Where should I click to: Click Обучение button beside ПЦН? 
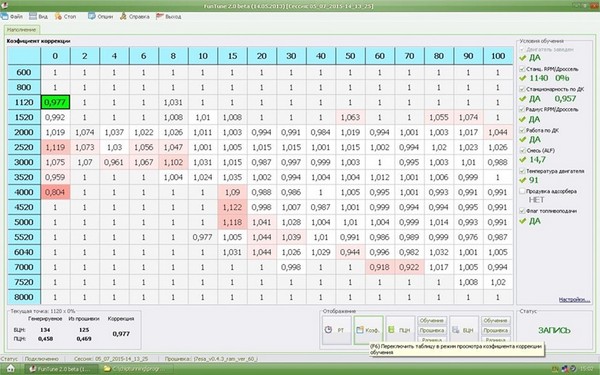click(x=432, y=321)
